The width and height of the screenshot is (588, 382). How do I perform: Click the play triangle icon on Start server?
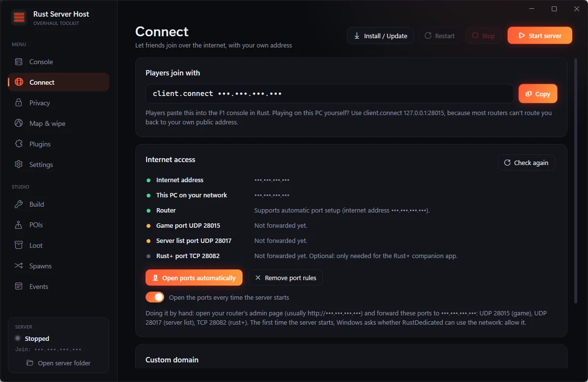tap(521, 36)
